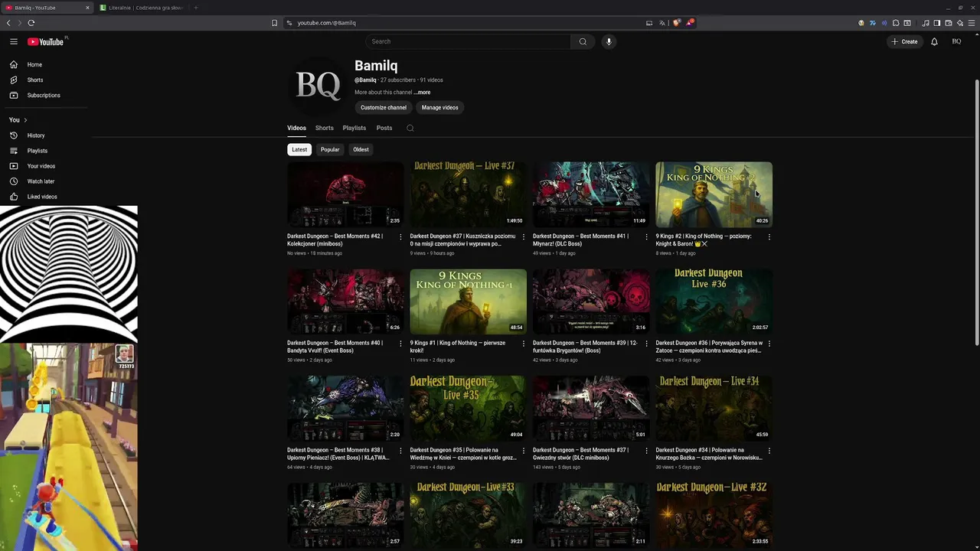The image size is (980, 551).
Task: Open options for Best Moments #40 video
Action: [x=400, y=344]
